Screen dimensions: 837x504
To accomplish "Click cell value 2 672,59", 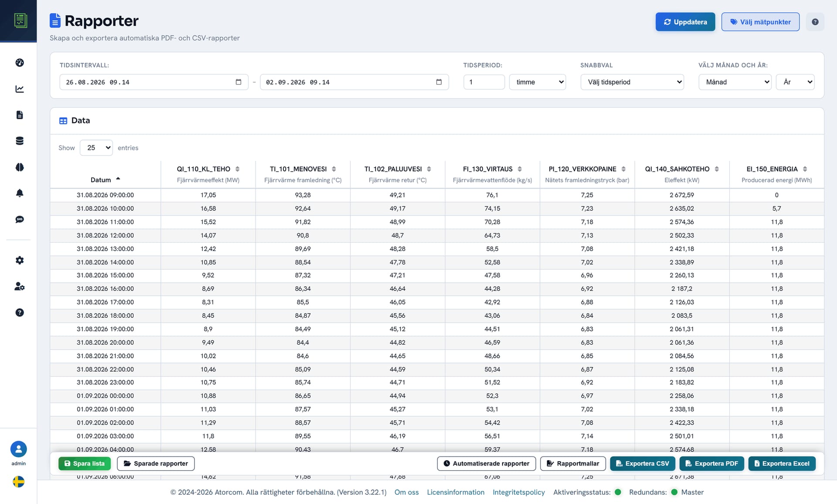I will [682, 195].
